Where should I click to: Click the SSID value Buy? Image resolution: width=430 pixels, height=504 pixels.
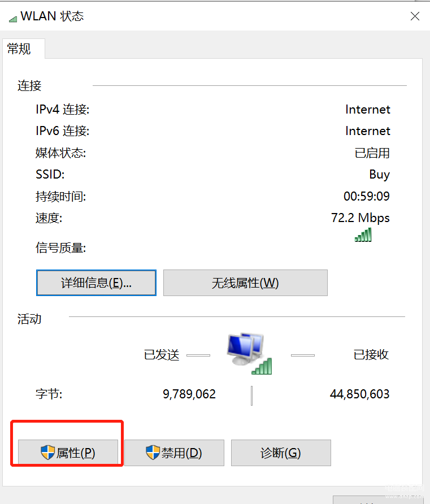coord(379,175)
